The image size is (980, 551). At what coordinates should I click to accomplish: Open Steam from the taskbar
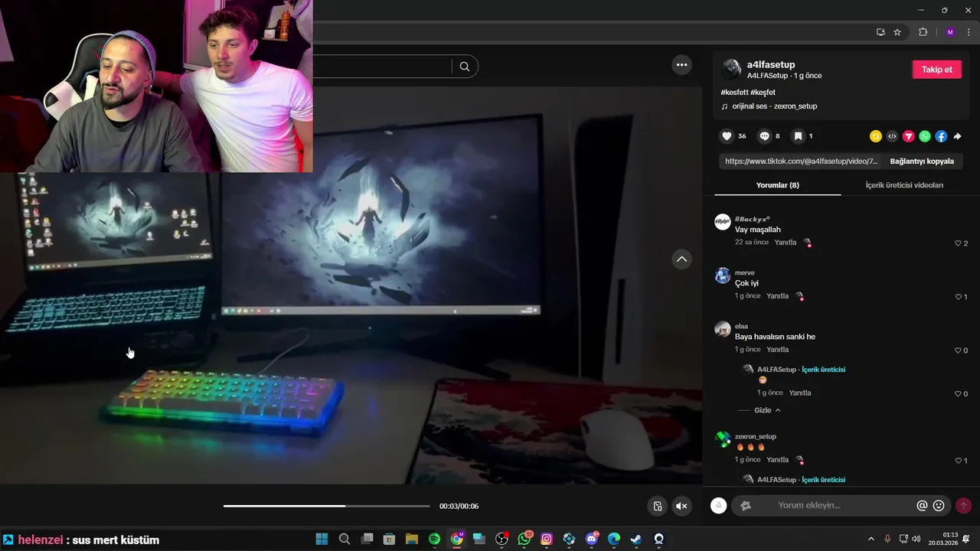click(x=636, y=539)
